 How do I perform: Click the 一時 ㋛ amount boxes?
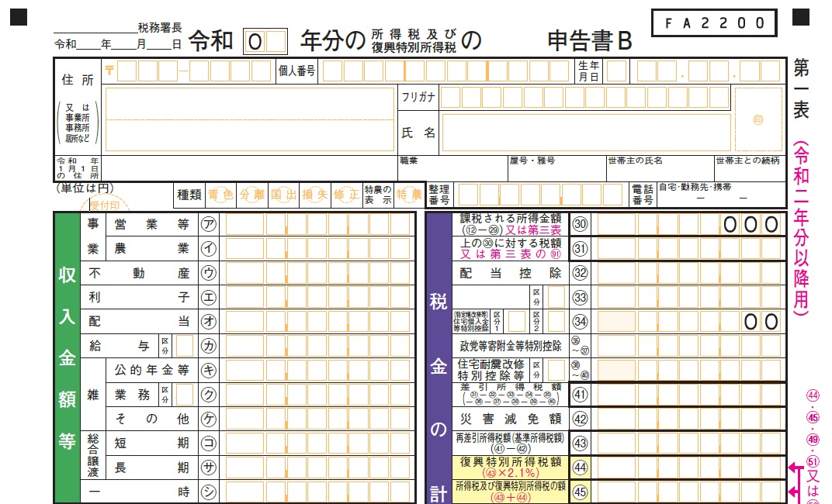318,492
